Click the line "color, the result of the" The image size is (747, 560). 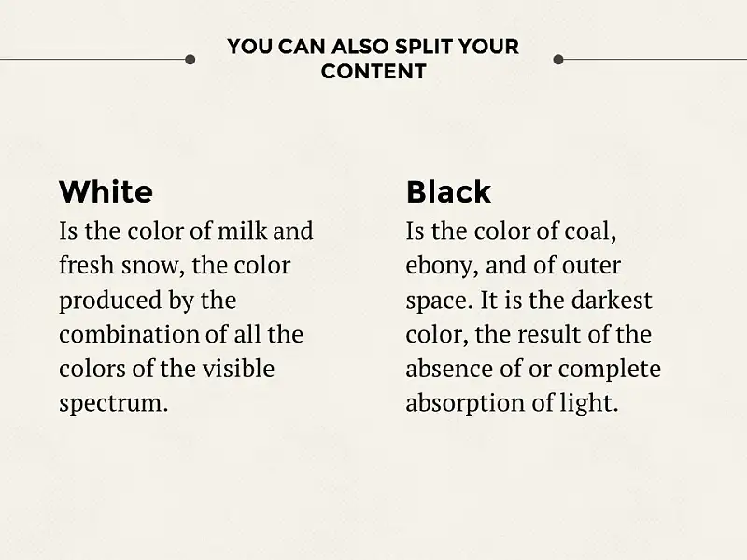529,335
